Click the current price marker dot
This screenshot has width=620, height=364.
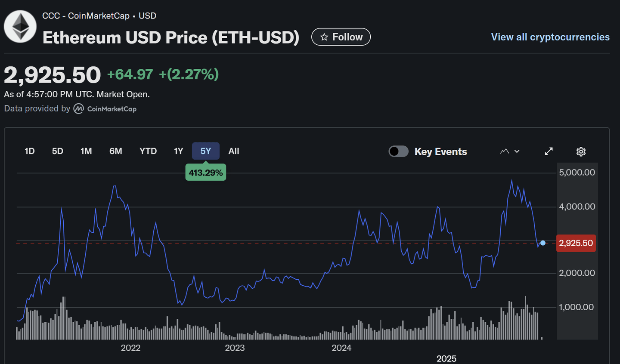click(x=543, y=243)
